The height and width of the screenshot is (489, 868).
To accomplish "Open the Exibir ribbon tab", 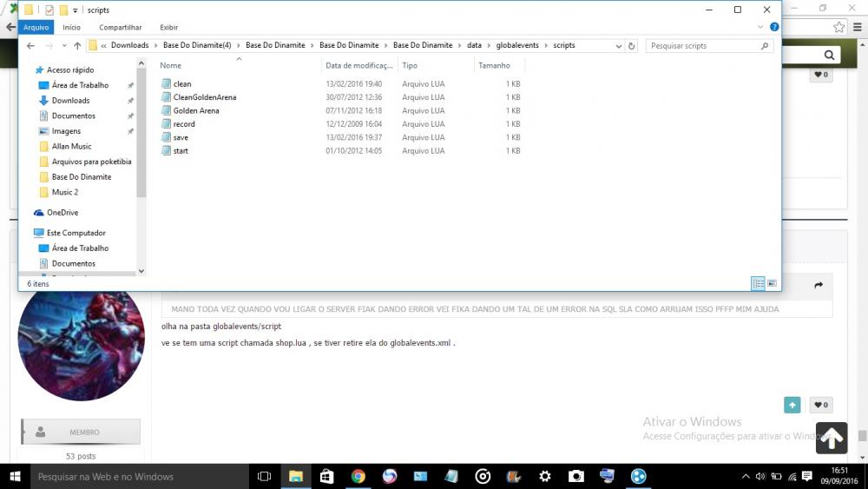I will [x=169, y=27].
